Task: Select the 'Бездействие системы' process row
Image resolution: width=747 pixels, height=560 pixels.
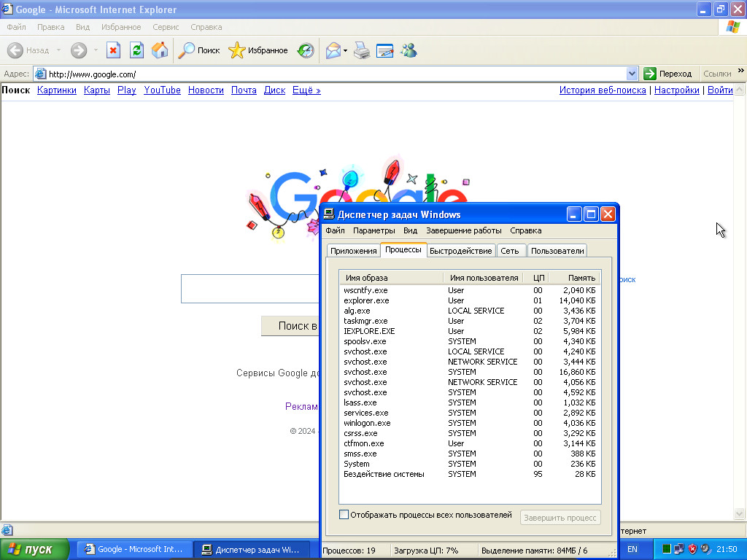Action: coord(470,474)
